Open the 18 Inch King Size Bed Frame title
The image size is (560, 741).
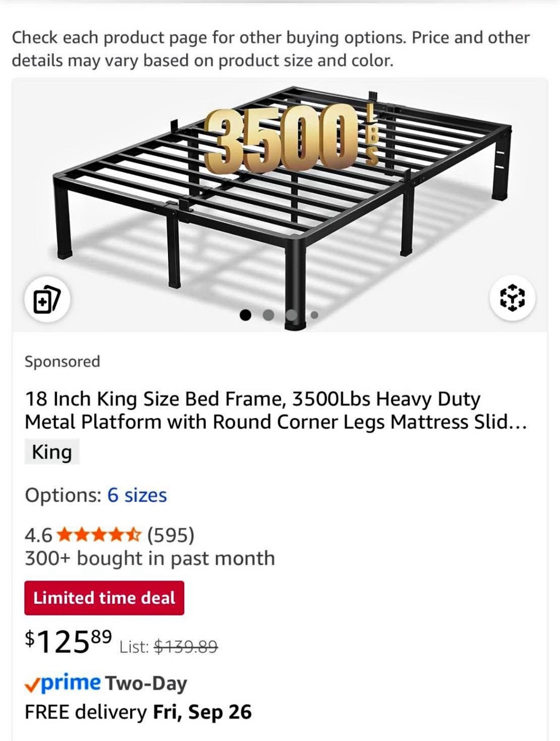click(276, 410)
